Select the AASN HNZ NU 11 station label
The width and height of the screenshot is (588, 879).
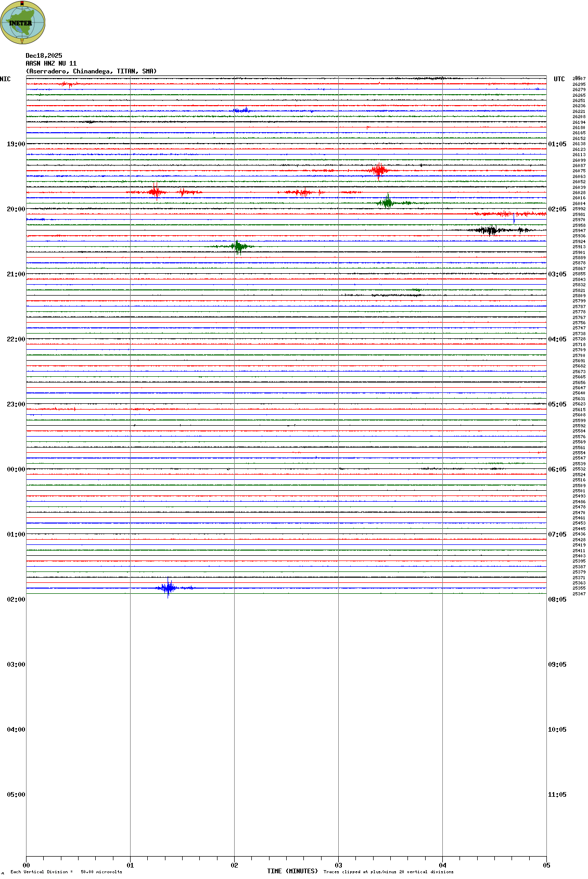click(51, 63)
